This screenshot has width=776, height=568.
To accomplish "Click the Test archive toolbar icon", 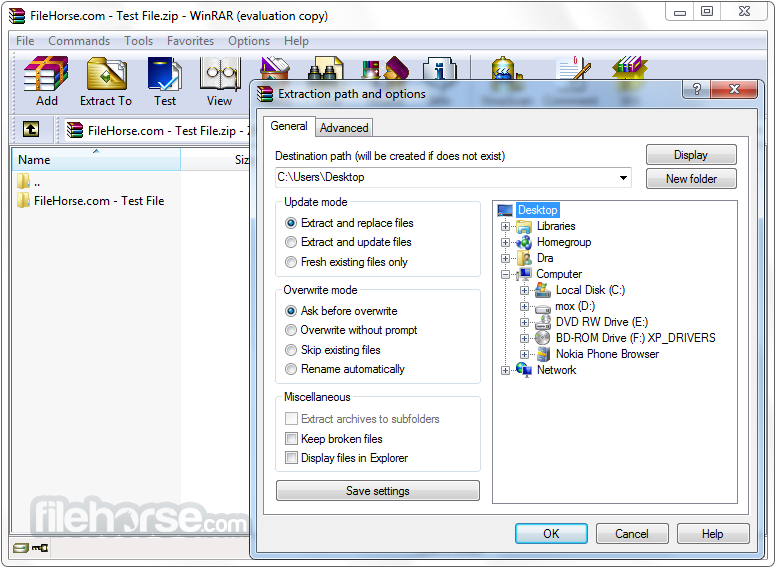I will [165, 81].
